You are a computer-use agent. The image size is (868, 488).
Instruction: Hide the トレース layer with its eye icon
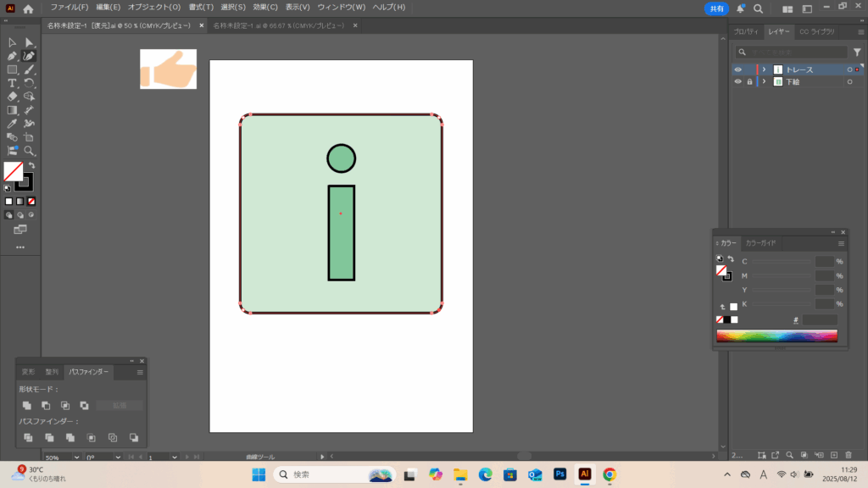737,69
